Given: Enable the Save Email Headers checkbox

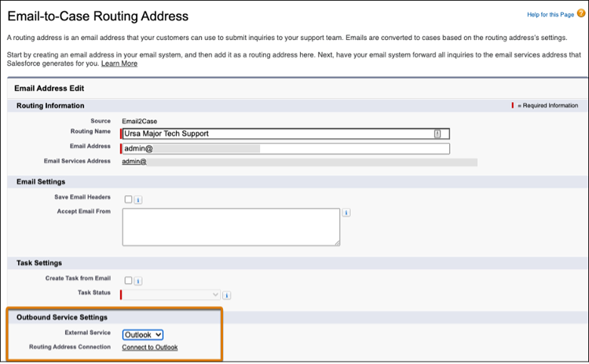Looking at the screenshot, I should click(129, 199).
